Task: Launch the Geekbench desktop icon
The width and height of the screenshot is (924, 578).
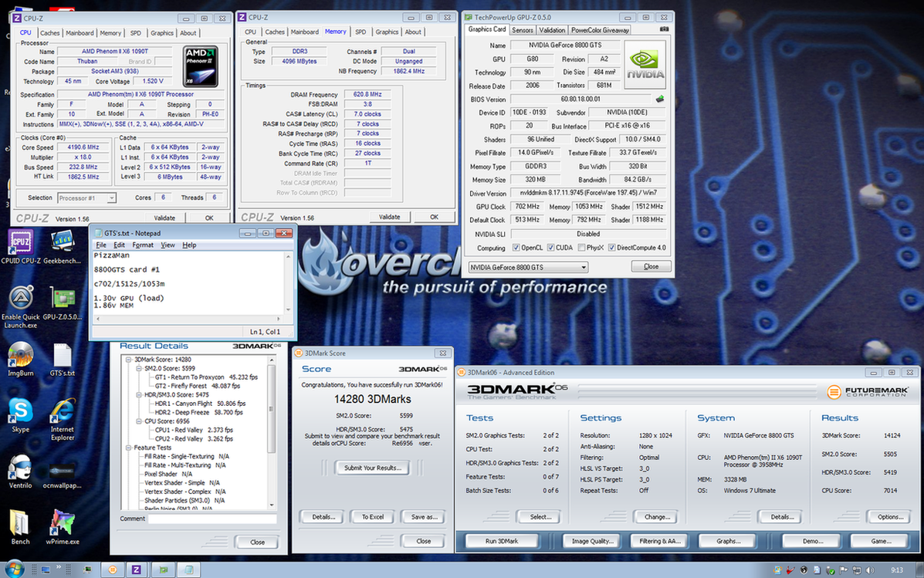Action: pos(62,246)
